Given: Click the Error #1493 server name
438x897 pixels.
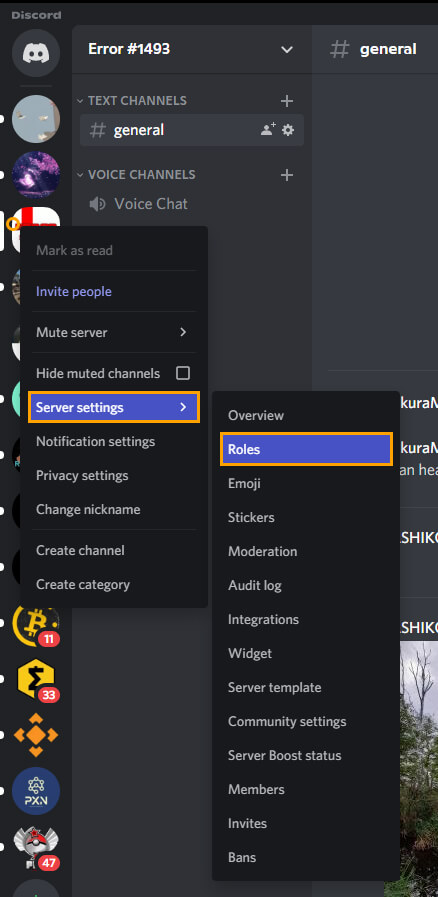Looking at the screenshot, I should [x=129, y=49].
